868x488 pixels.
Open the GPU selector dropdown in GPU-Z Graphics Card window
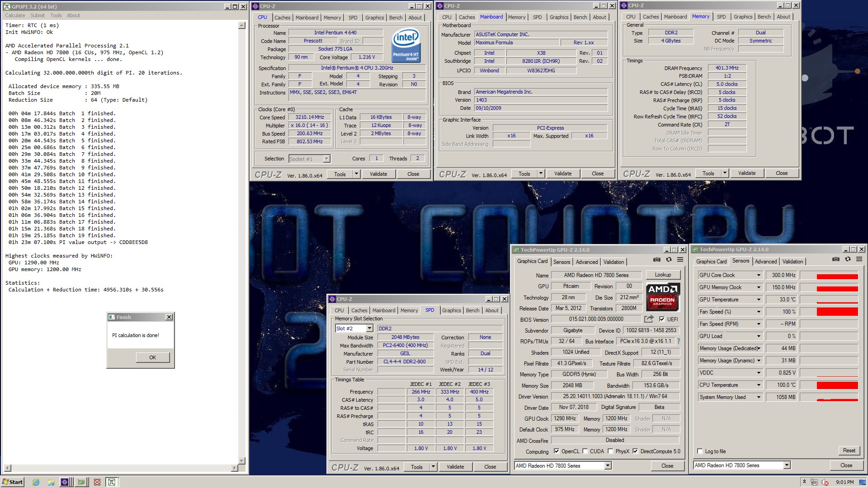(608, 465)
